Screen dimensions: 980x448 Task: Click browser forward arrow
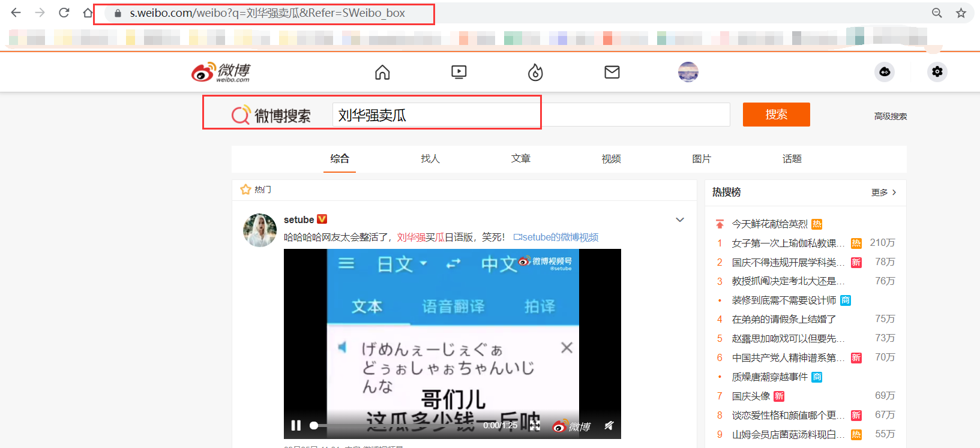[x=40, y=13]
